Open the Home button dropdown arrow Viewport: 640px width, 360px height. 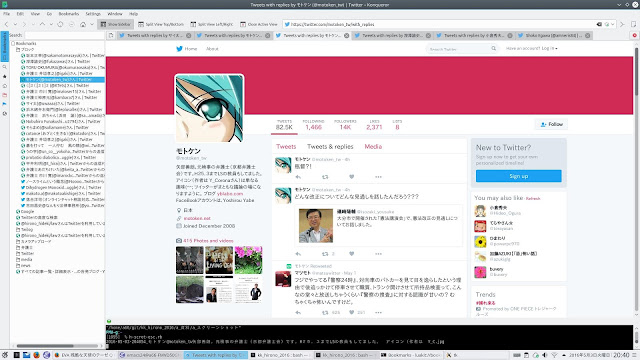[x=92, y=24]
